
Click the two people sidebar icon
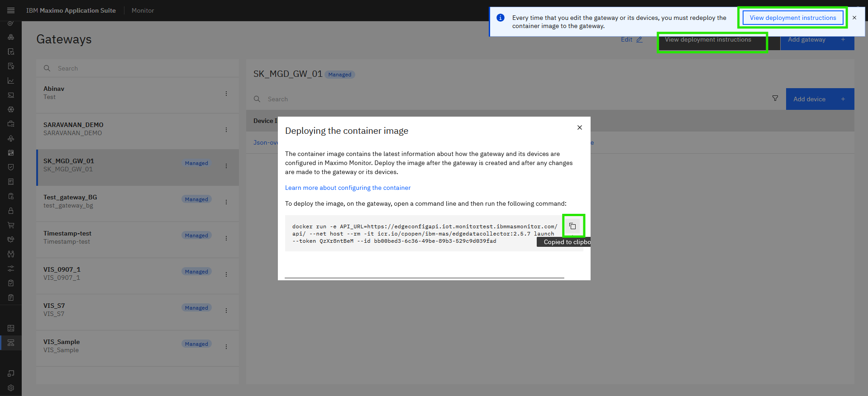tap(11, 254)
